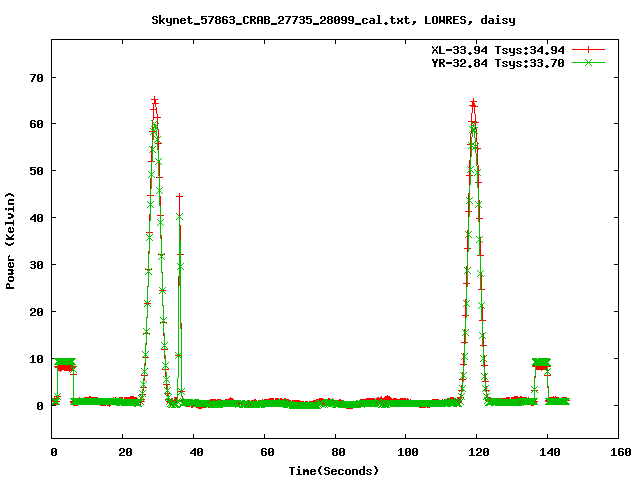Click x-axis tick label 160

coord(621,452)
